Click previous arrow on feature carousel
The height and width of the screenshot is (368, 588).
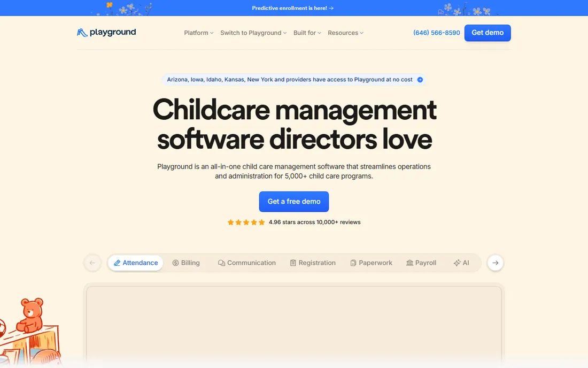click(x=92, y=263)
